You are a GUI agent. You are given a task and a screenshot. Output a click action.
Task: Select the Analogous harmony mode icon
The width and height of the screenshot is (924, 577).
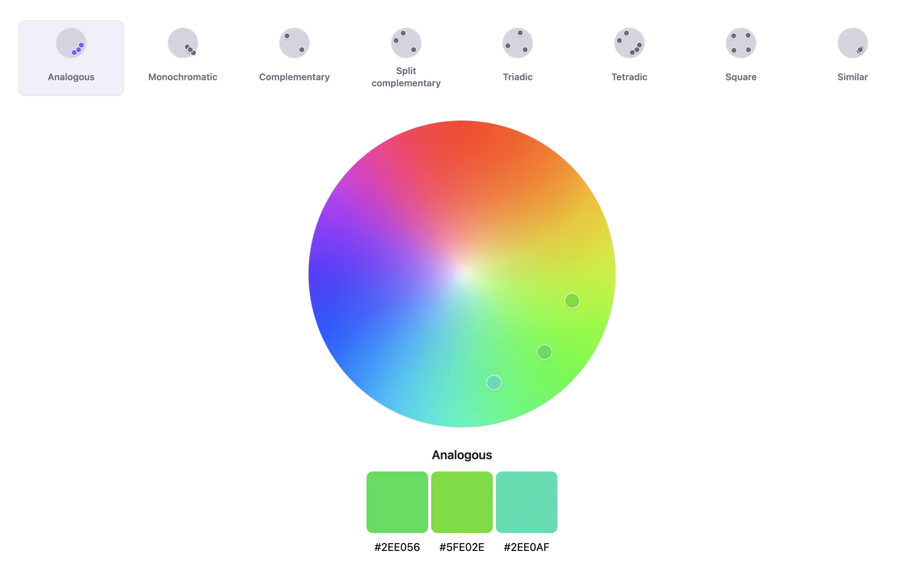(x=71, y=43)
